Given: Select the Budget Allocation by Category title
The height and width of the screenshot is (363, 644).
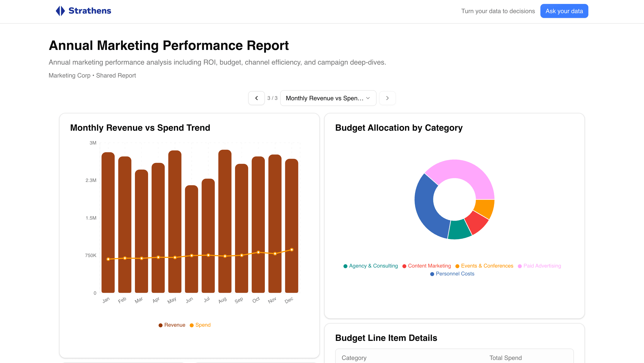Looking at the screenshot, I should coord(398,128).
